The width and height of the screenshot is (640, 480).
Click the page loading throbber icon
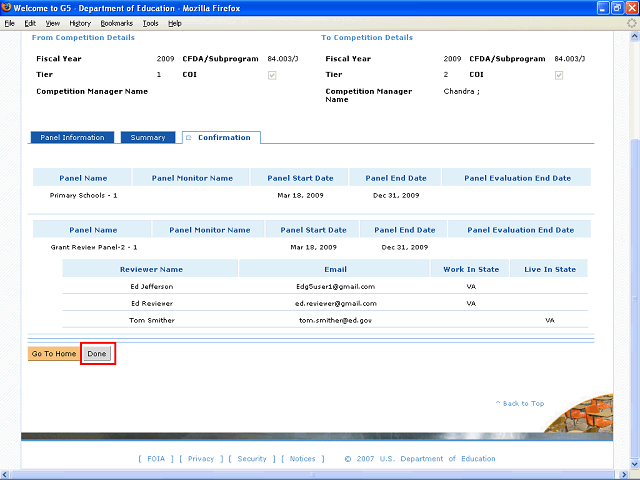[629, 22]
